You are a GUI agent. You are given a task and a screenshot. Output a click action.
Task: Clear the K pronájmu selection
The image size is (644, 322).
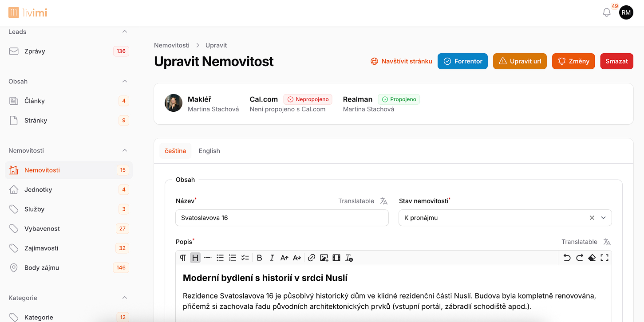coord(592,218)
